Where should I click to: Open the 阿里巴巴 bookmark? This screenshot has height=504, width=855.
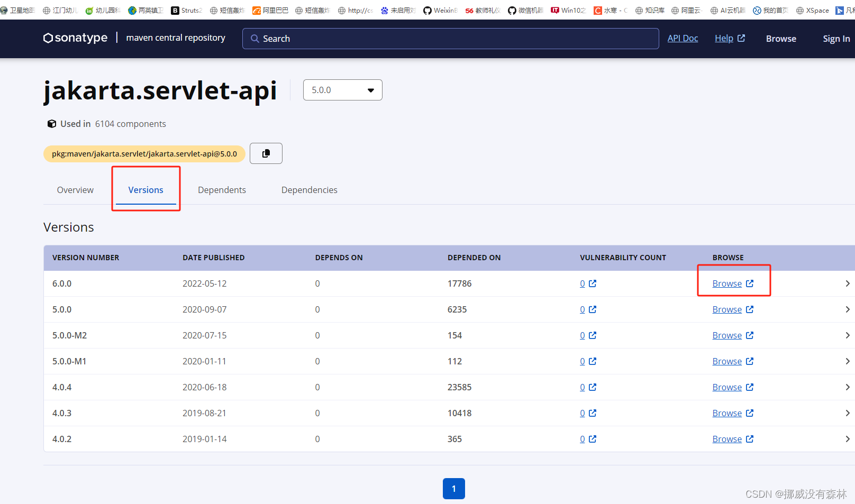270,10
